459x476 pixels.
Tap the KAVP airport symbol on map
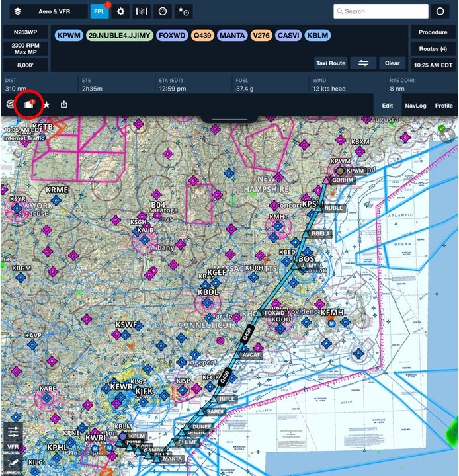[x=32, y=345]
